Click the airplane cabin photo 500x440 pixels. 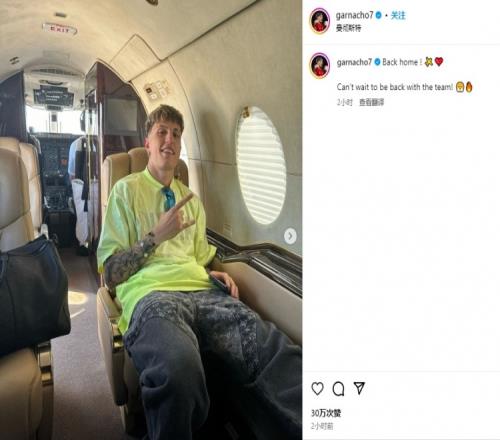[151, 220]
